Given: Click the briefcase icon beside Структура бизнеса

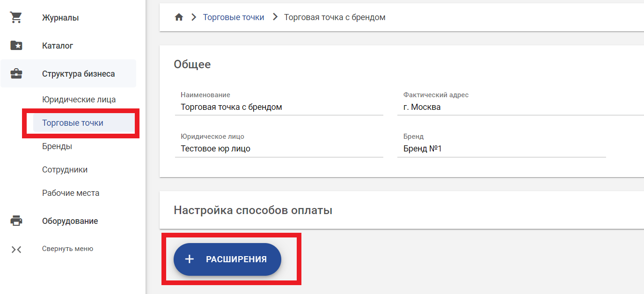Looking at the screenshot, I should (16, 74).
